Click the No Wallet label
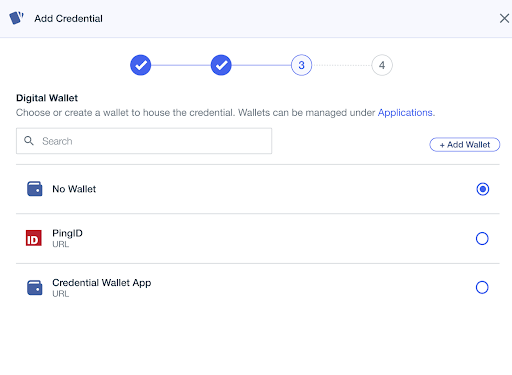This screenshot has width=512, height=375. 74,189
